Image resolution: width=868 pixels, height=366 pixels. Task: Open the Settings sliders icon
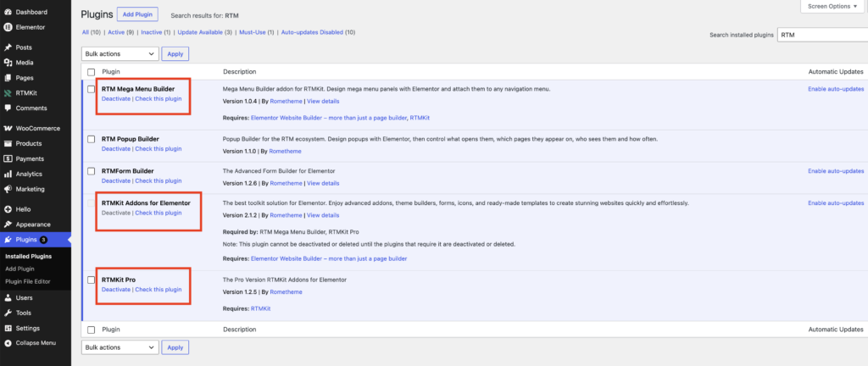[x=8, y=328]
